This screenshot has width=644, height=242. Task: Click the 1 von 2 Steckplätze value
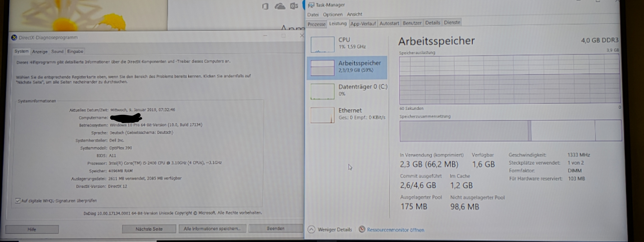click(x=575, y=163)
